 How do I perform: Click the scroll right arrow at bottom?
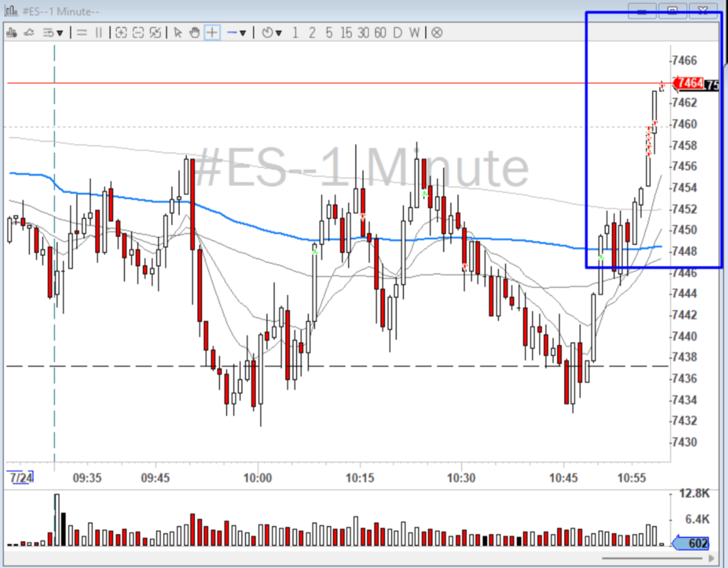tap(711, 558)
